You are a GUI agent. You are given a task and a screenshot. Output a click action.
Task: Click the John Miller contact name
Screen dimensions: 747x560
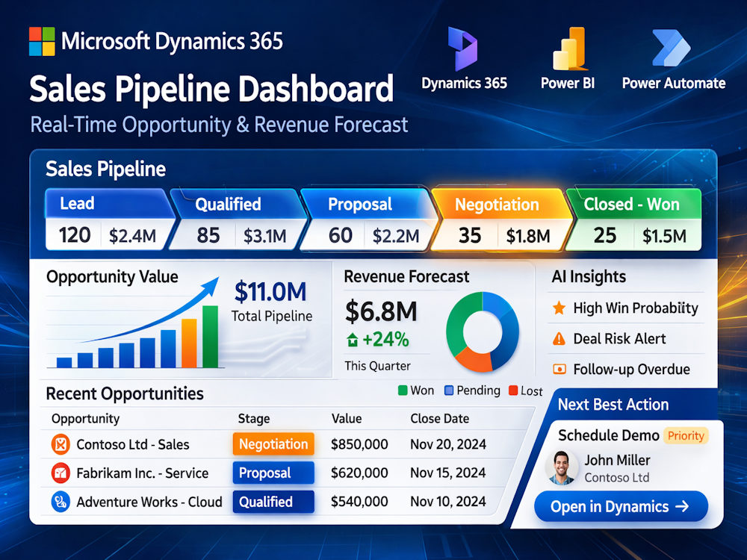[617, 461]
